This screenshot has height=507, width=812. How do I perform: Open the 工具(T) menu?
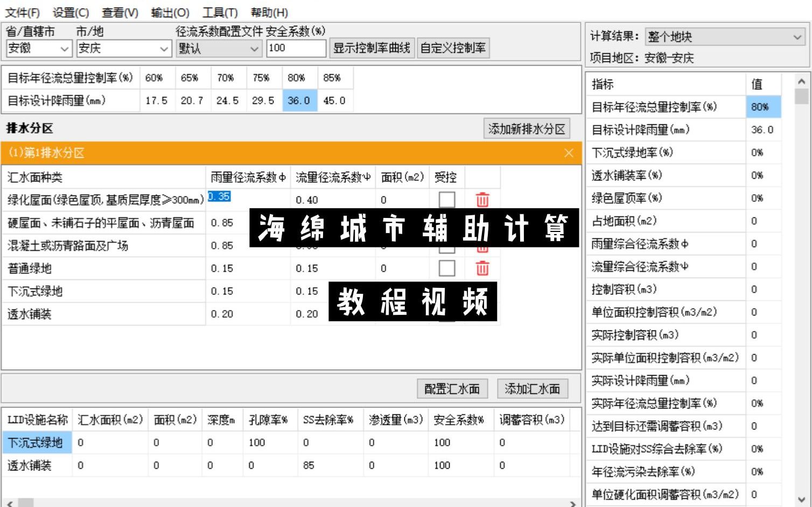(x=220, y=12)
